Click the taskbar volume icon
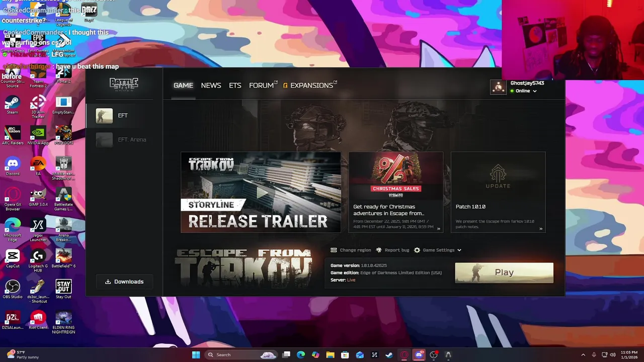This screenshot has width=644, height=362. [x=613, y=354]
